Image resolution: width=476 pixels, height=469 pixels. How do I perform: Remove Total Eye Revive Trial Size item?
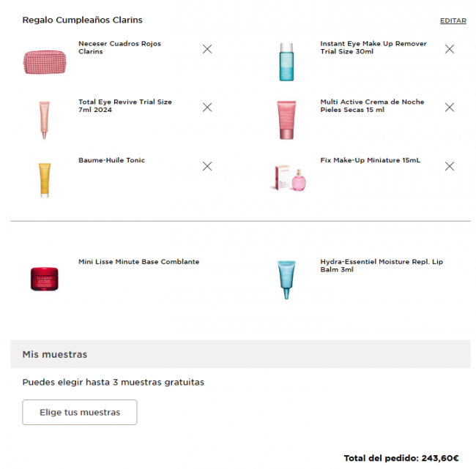point(207,108)
